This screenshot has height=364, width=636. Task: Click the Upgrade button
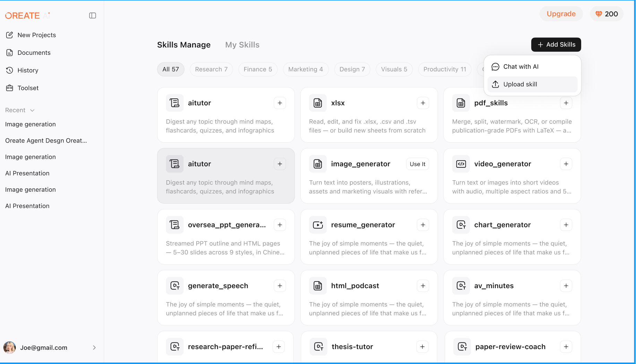pos(561,14)
